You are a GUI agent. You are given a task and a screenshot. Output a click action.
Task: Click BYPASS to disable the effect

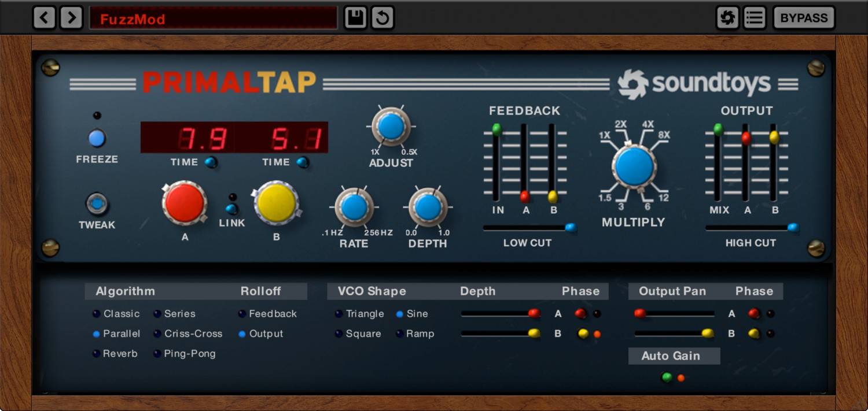pos(803,17)
